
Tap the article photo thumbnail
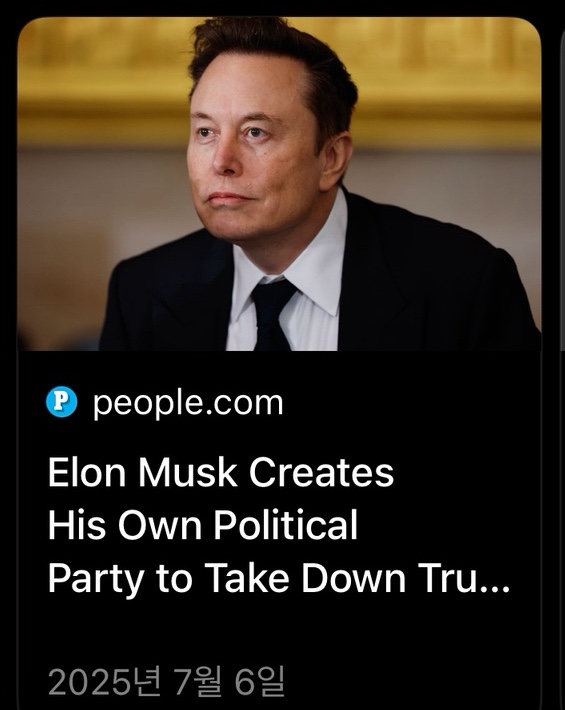(x=279, y=184)
